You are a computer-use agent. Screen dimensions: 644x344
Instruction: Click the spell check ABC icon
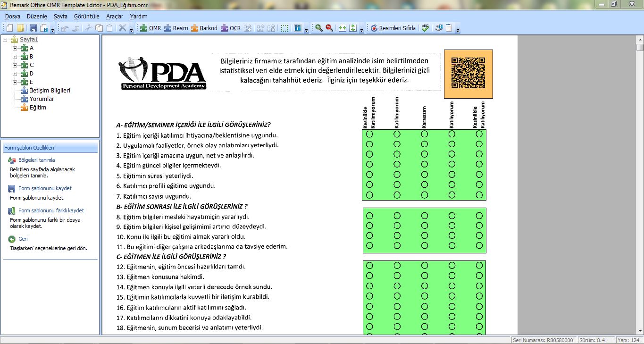tap(425, 28)
